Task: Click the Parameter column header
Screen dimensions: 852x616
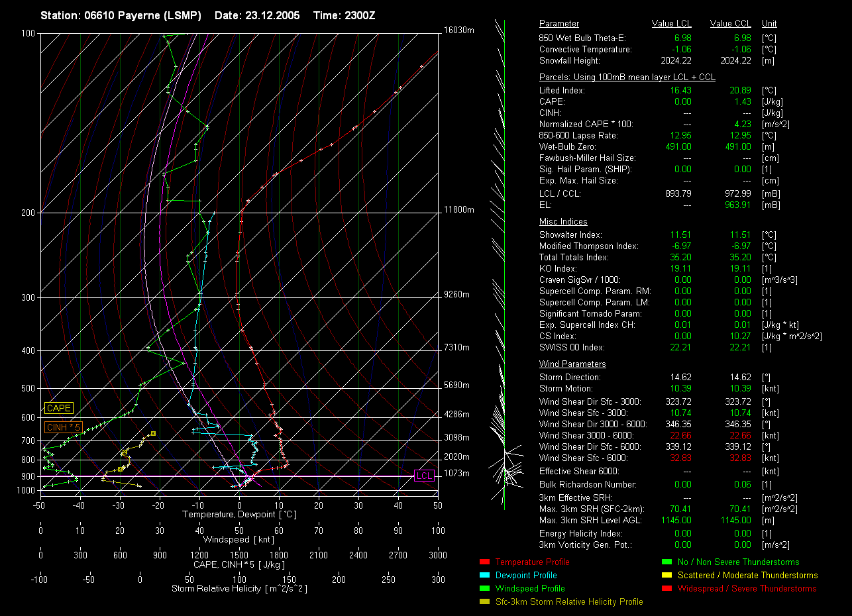Action: point(559,24)
